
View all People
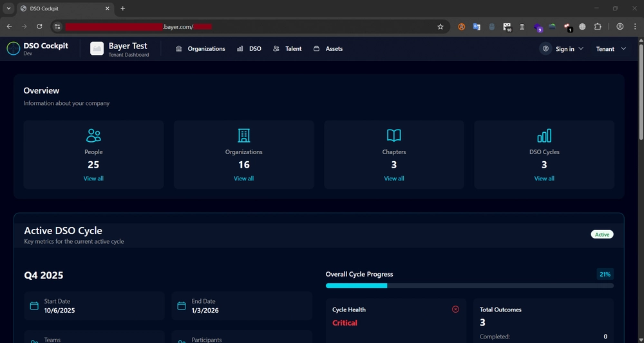click(x=93, y=179)
